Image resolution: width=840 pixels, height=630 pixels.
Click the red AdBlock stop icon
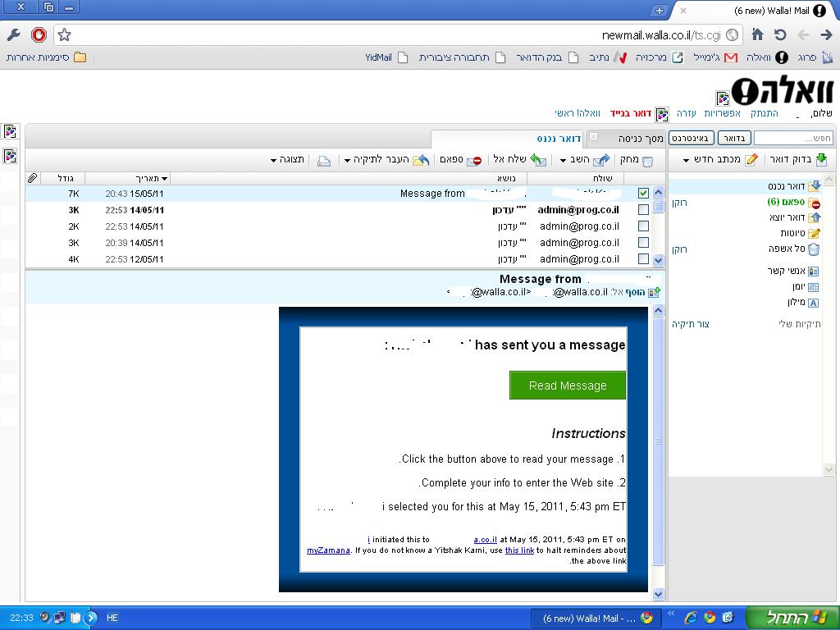(x=39, y=34)
